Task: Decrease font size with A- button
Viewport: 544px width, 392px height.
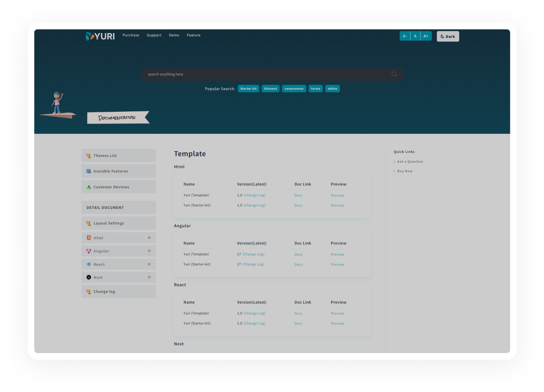Action: 405,36
